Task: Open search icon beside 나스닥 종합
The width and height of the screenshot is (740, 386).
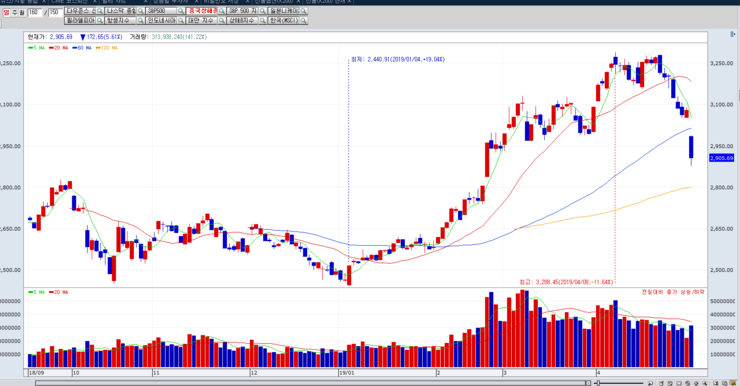Action: (x=141, y=11)
